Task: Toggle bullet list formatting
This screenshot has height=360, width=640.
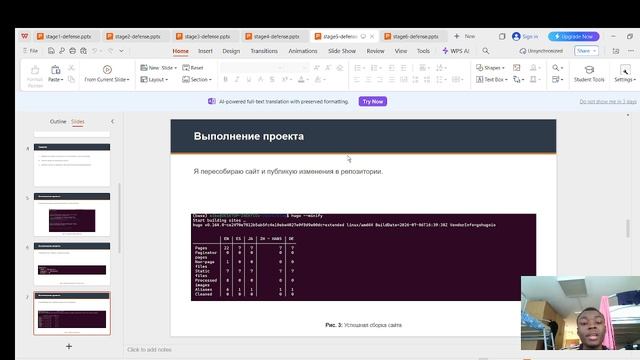Action: [x=358, y=68]
